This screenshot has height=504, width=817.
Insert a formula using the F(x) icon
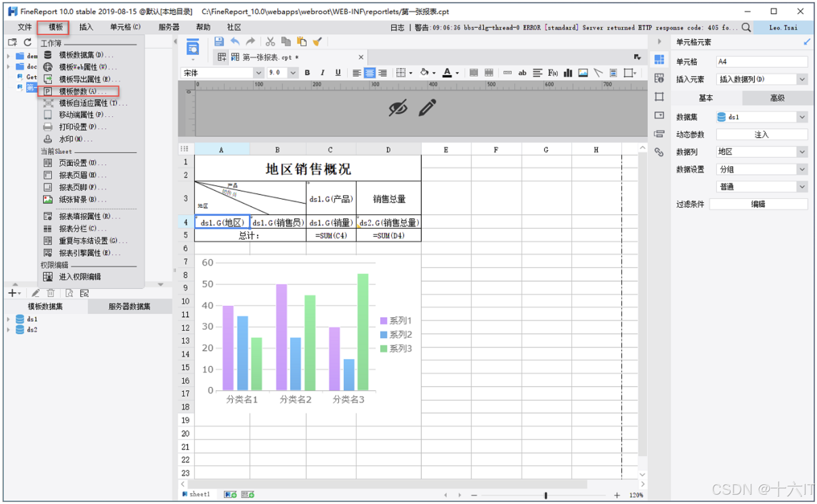click(x=553, y=73)
